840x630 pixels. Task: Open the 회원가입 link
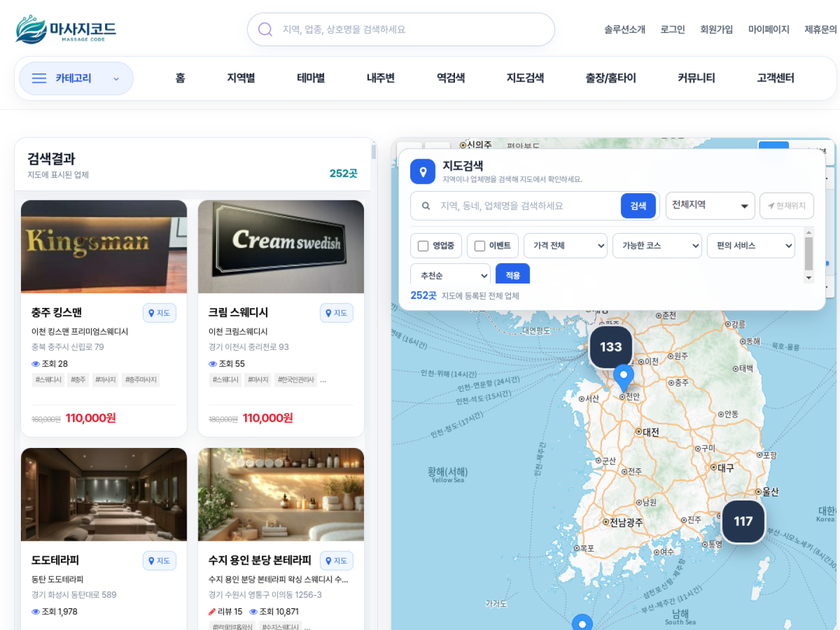pos(716,29)
